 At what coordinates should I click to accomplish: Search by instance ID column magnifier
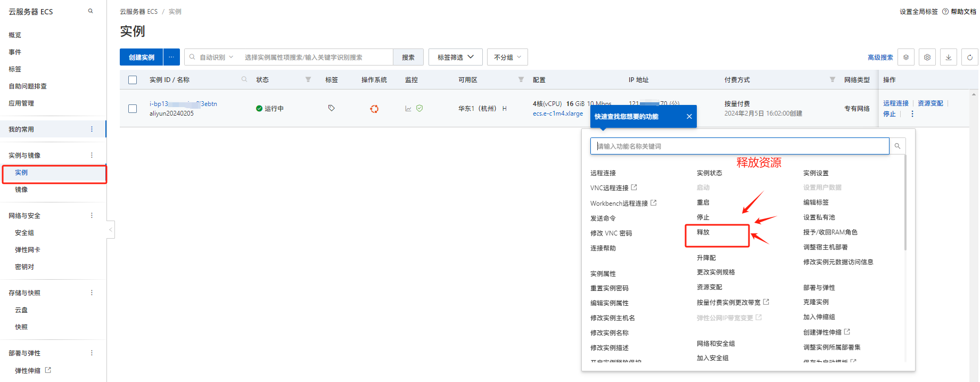tap(244, 79)
